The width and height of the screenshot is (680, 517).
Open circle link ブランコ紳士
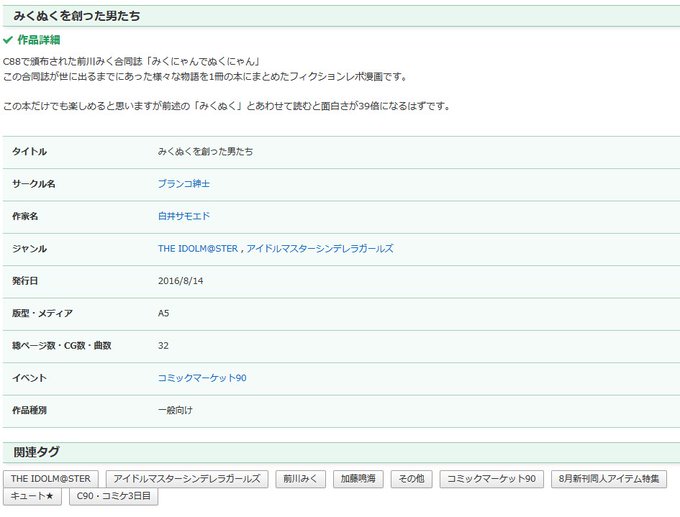(x=184, y=184)
